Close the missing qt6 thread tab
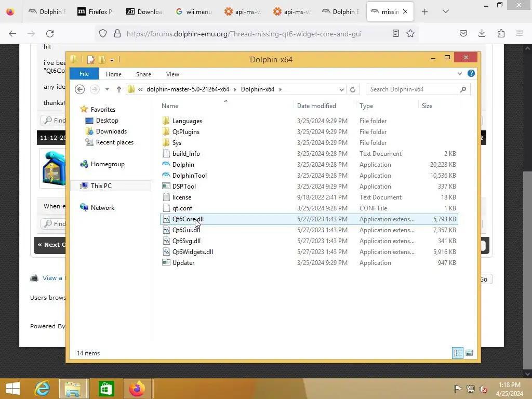Viewport: 532px width, 399px height. pyautogui.click(x=405, y=11)
